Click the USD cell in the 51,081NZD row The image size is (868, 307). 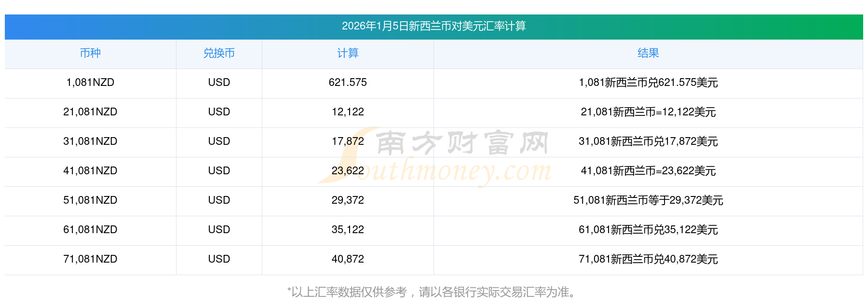pyautogui.click(x=219, y=200)
